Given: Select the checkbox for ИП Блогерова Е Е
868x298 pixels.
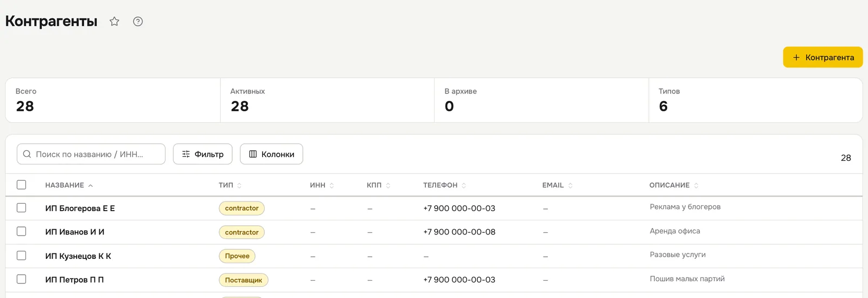Looking at the screenshot, I should [x=21, y=207].
